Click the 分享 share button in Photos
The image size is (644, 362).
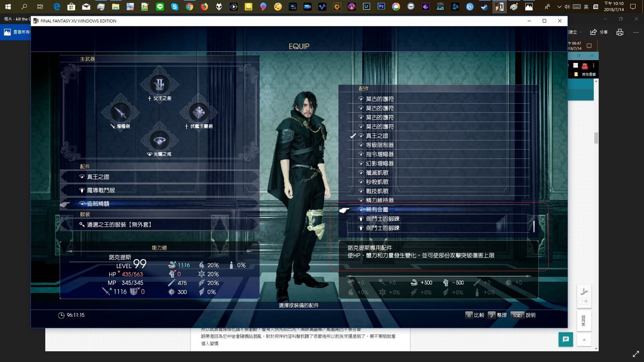(599, 32)
